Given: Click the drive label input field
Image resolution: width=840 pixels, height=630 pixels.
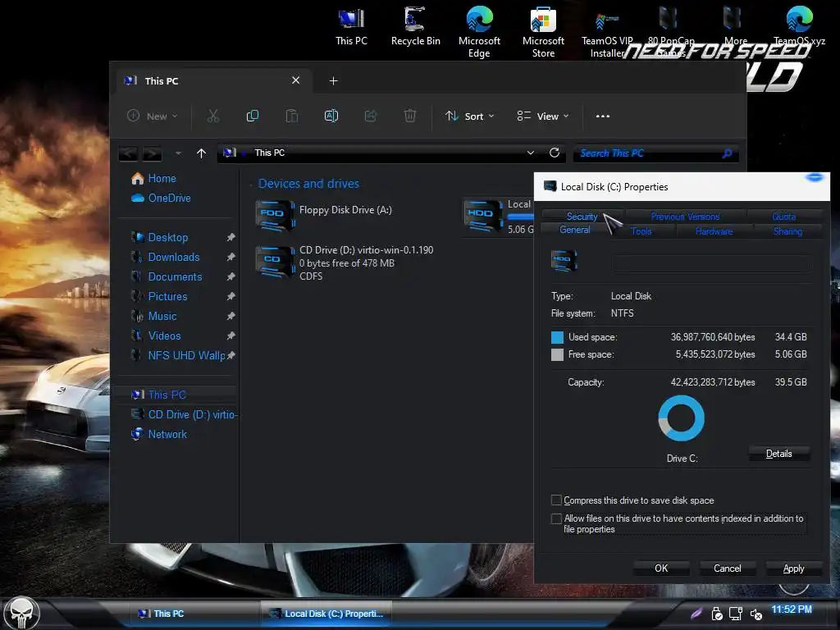Looking at the screenshot, I should point(711,263).
